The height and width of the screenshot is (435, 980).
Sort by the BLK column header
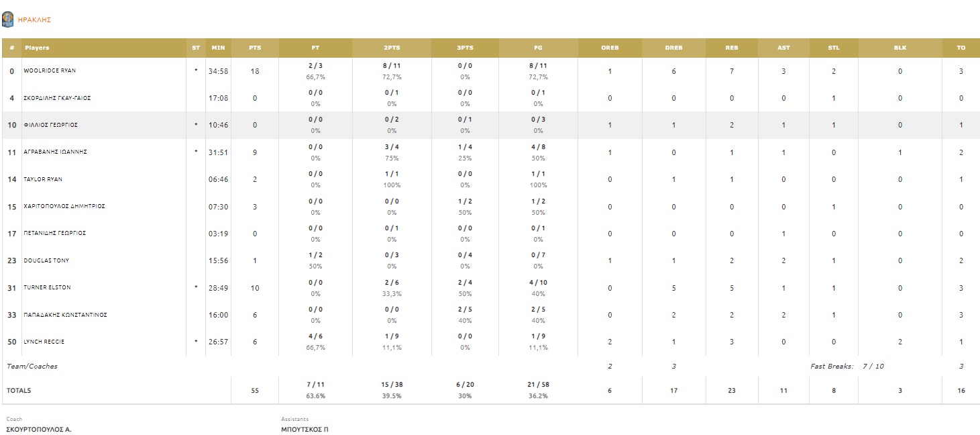tap(900, 48)
